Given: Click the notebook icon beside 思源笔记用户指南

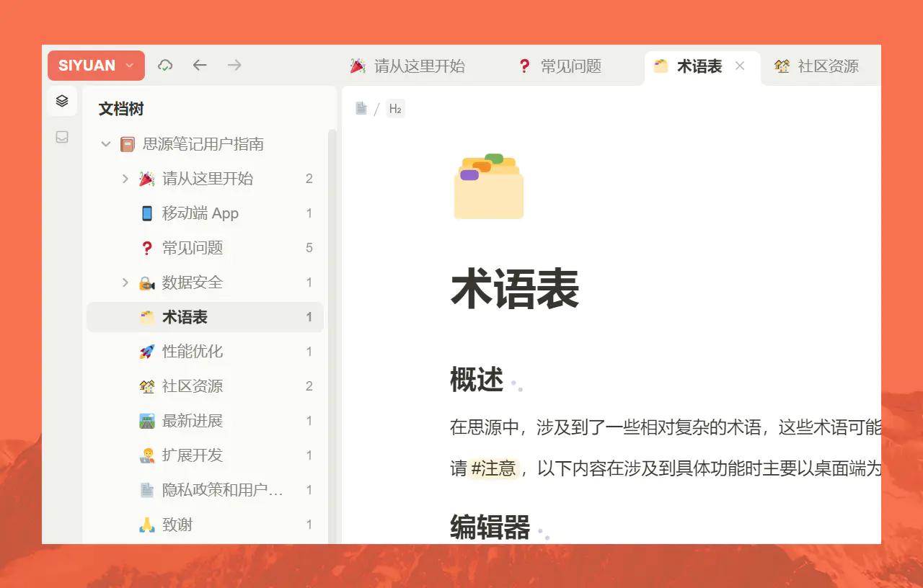Looking at the screenshot, I should [128, 144].
